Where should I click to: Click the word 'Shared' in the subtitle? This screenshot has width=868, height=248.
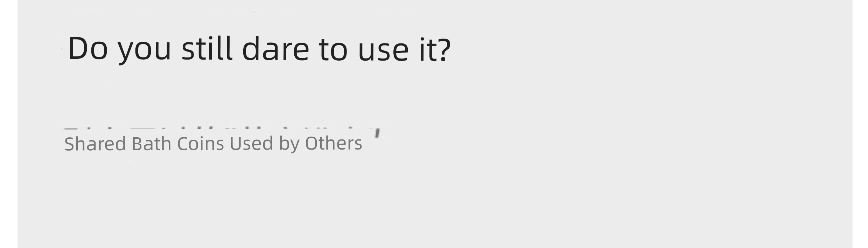click(x=95, y=143)
